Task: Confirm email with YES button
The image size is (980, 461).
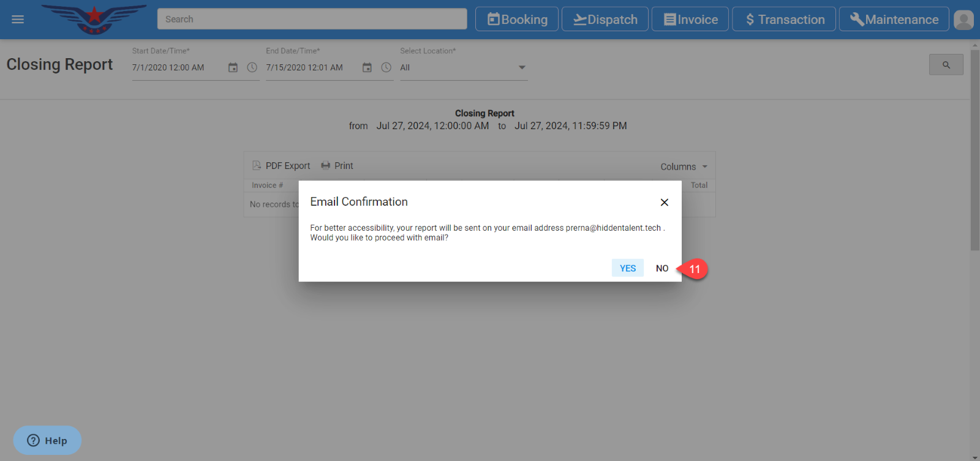Action: click(627, 268)
